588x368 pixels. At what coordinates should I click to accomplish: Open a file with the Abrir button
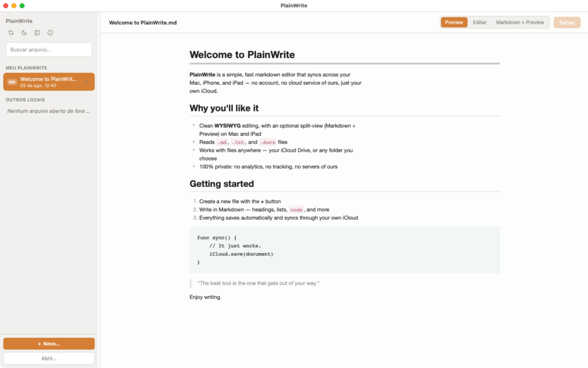pyautogui.click(x=49, y=358)
